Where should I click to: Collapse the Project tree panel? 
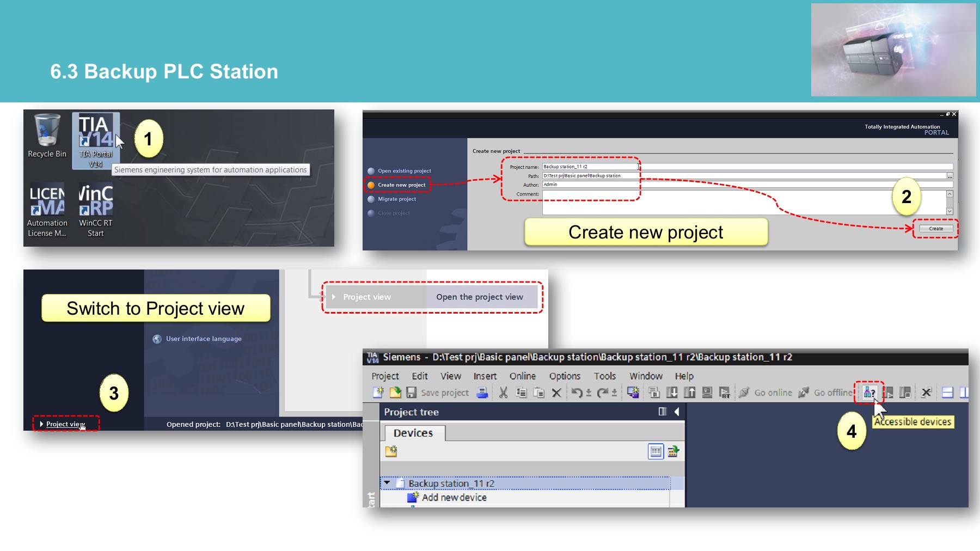click(x=677, y=412)
